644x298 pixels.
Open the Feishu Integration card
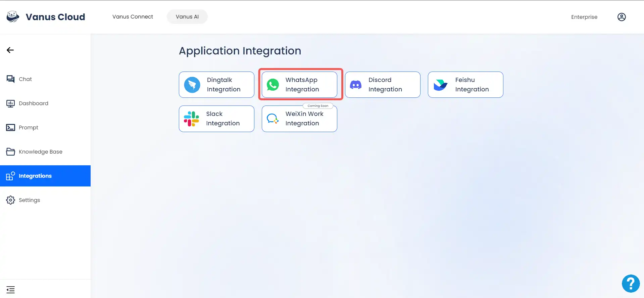465,85
